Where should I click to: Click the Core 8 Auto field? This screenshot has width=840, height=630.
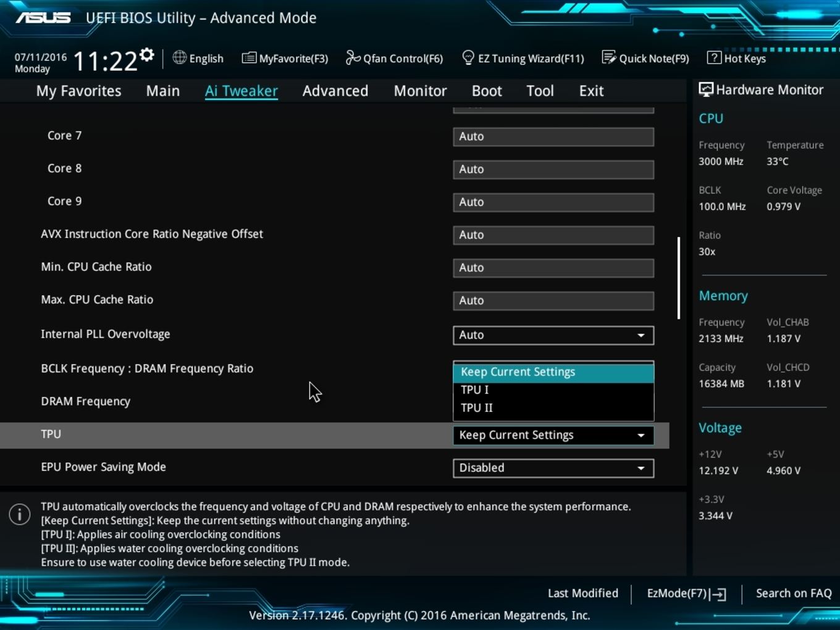point(553,169)
